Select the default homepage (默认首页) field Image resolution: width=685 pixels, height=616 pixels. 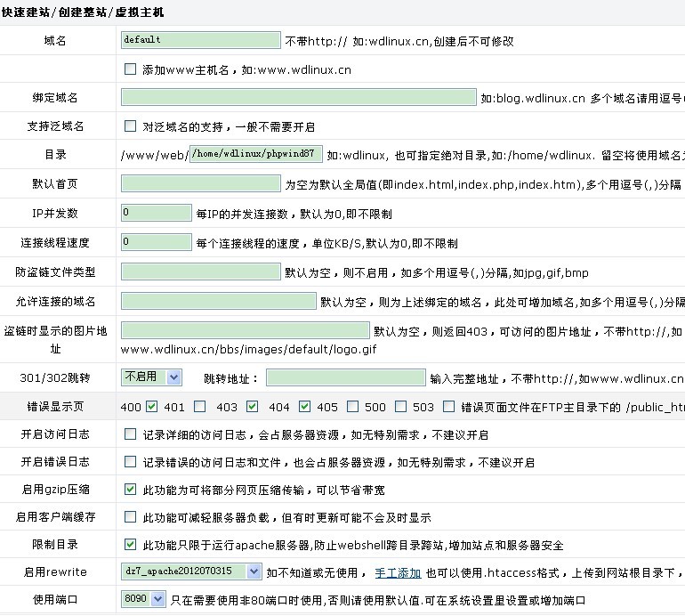coord(200,183)
